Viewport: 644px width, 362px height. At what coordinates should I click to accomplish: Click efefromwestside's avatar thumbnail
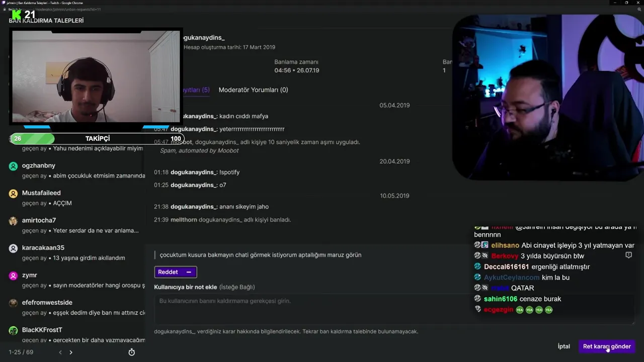coord(14,303)
